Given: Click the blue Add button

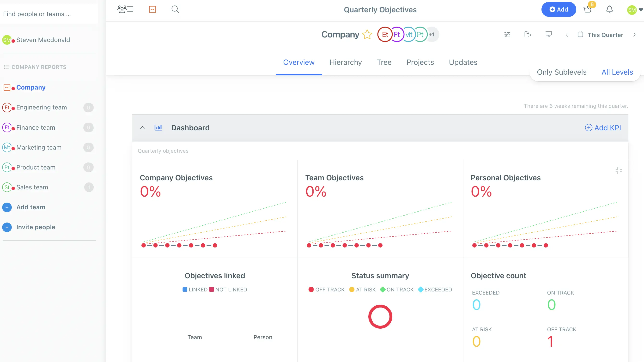Looking at the screenshot, I should [559, 10].
